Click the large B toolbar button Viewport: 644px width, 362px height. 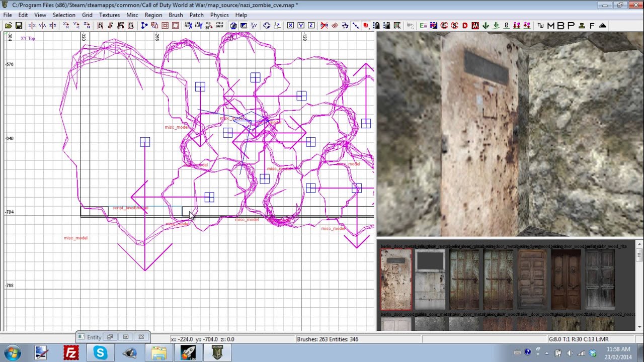560,26
